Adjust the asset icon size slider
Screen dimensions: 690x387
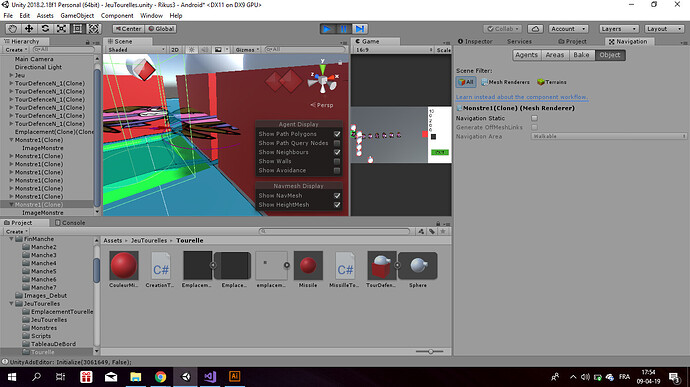430,351
